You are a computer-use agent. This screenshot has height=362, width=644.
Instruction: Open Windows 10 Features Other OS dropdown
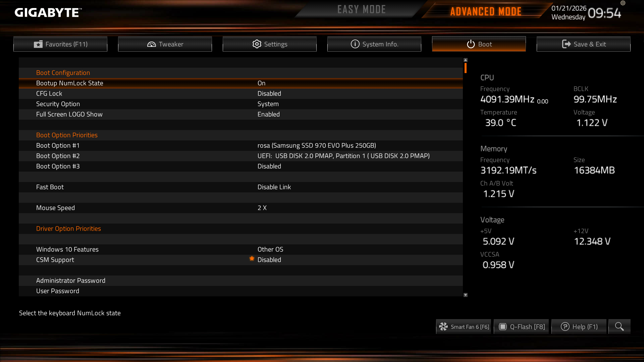point(270,249)
